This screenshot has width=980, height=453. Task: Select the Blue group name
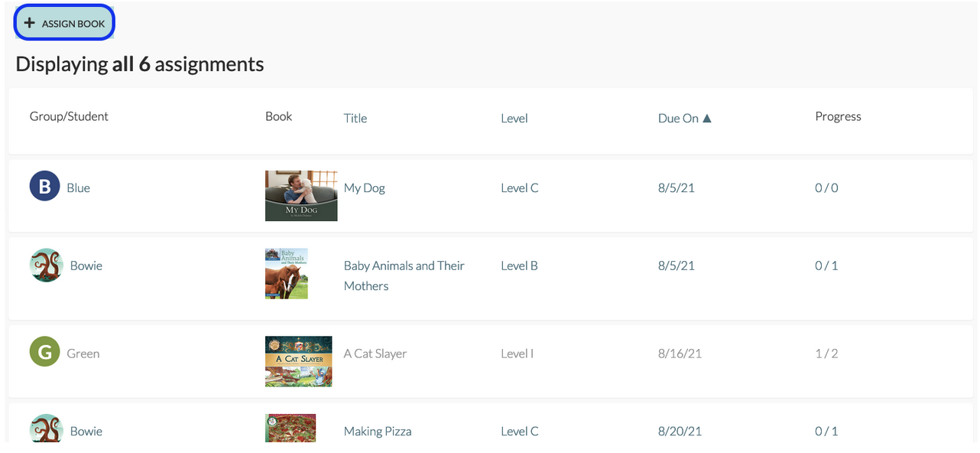coord(78,188)
